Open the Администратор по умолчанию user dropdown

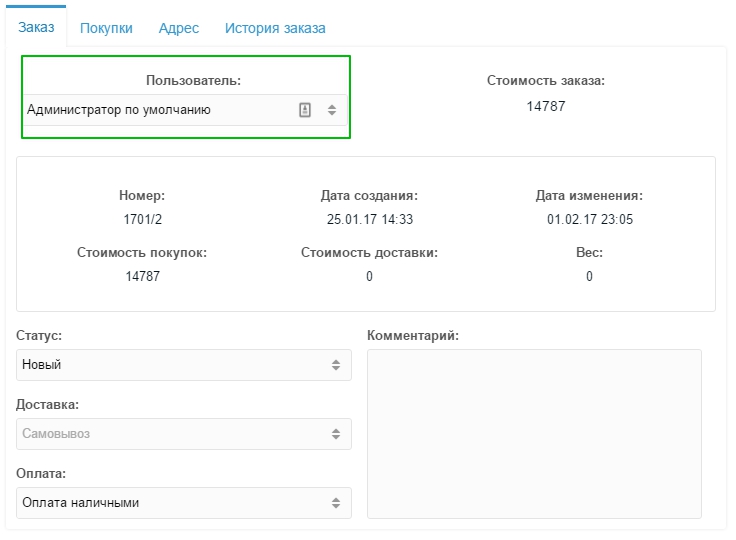coord(150,110)
